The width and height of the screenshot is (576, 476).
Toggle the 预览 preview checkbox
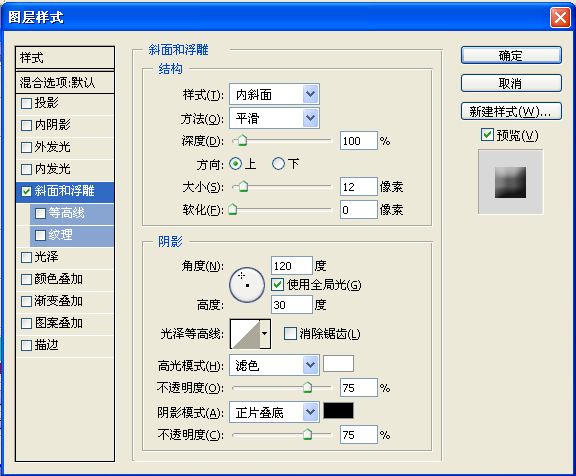coord(487,135)
